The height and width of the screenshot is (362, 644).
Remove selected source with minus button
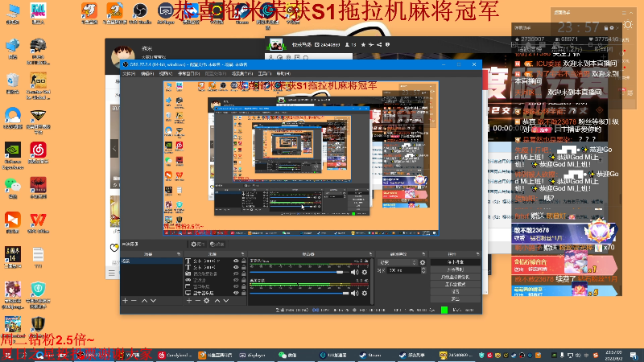point(197,301)
